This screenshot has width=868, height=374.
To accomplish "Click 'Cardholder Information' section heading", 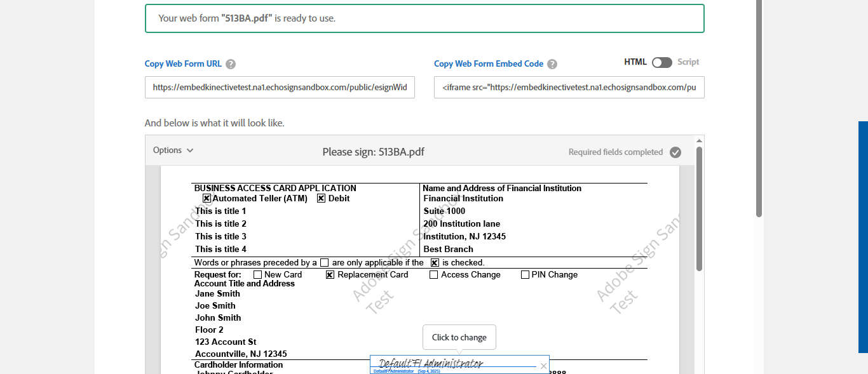I will coord(238,364).
